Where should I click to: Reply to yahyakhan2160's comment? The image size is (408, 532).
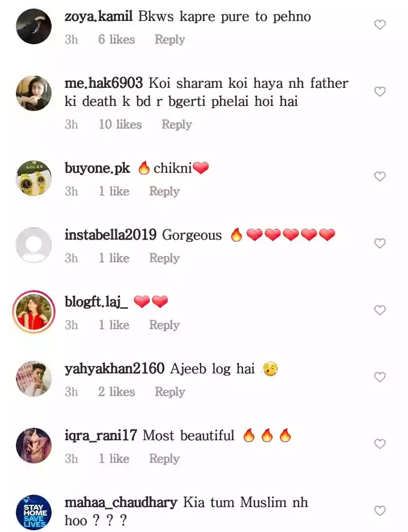[170, 392]
